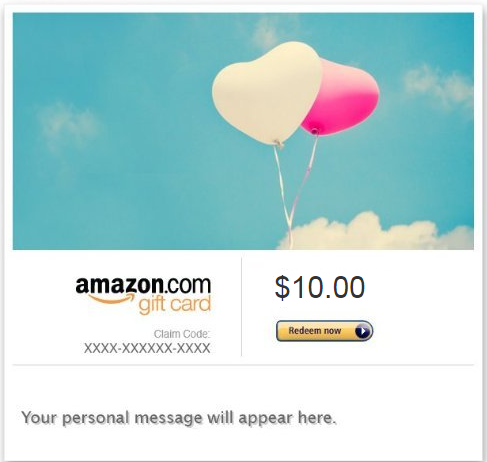Click the vertical divider beside the amount
This screenshot has width=487, height=462.
(x=241, y=307)
